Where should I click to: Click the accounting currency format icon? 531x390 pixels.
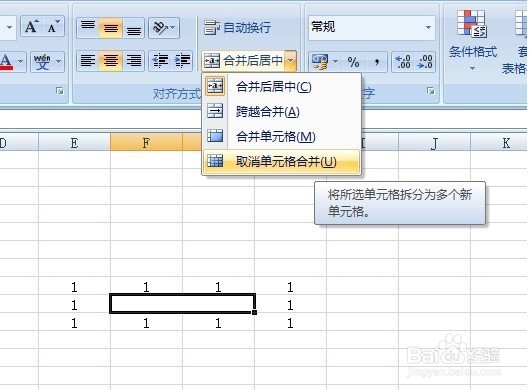320,62
